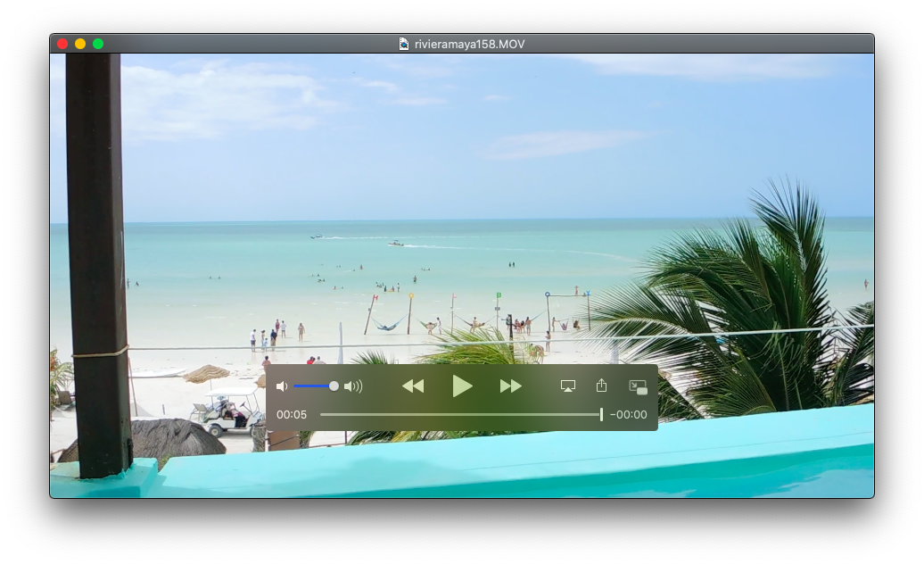Click the rewind button
This screenshot has height=564, width=924.
point(412,386)
